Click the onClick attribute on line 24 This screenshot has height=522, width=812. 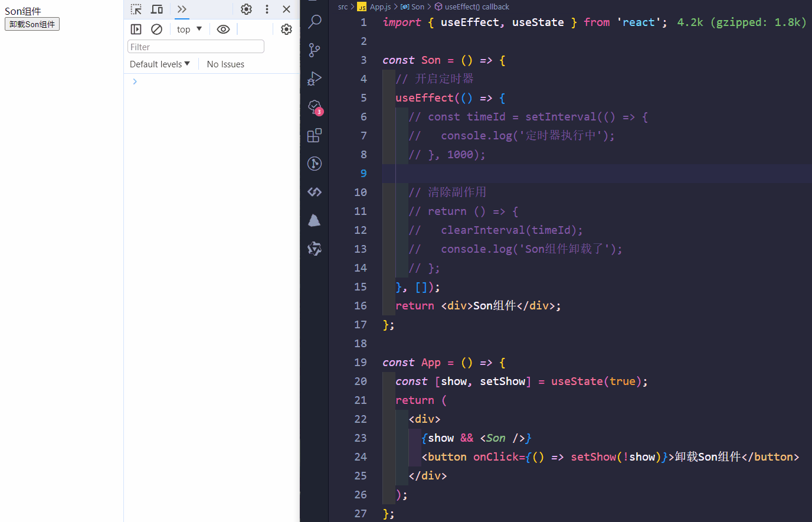(x=496, y=457)
